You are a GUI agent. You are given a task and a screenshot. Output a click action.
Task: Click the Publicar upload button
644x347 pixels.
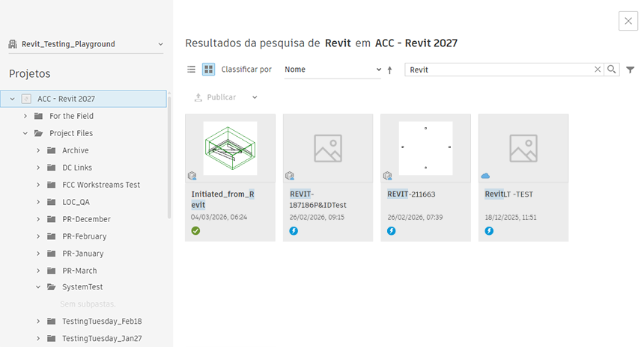coord(215,97)
